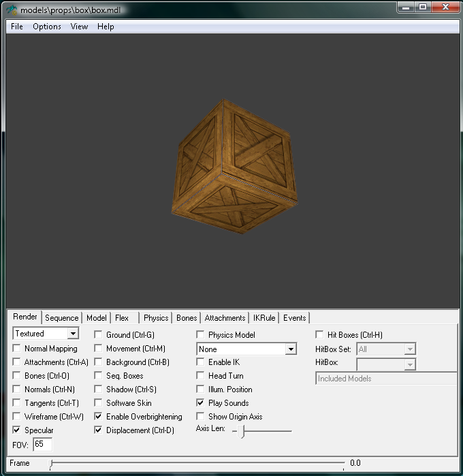Click the Axis Len slider handle

[x=242, y=430]
